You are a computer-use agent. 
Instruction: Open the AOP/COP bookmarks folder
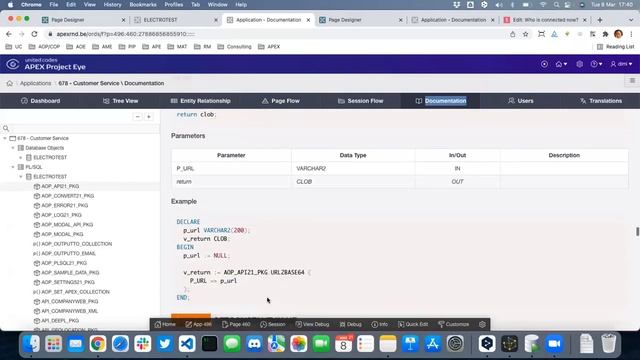(x=44, y=47)
